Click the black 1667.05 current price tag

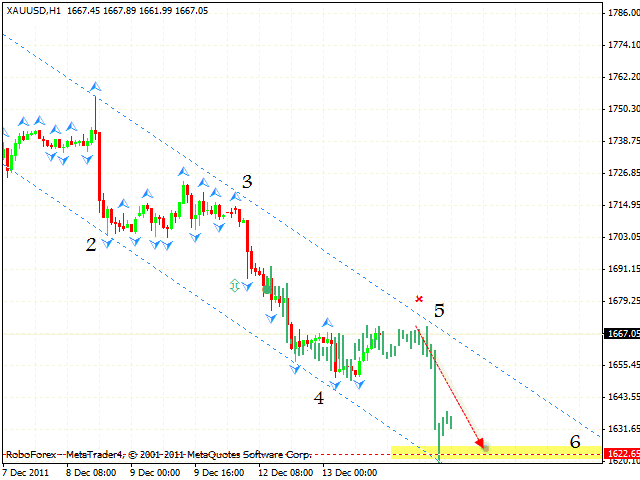[624, 333]
